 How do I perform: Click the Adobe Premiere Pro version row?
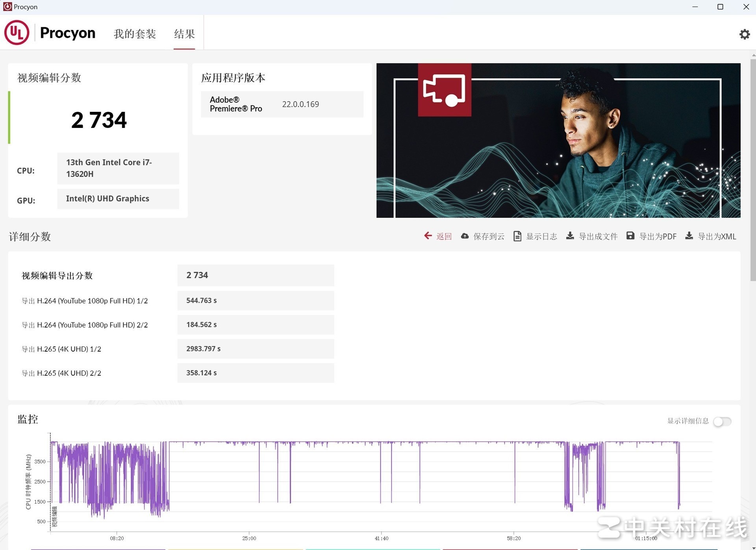(x=282, y=104)
